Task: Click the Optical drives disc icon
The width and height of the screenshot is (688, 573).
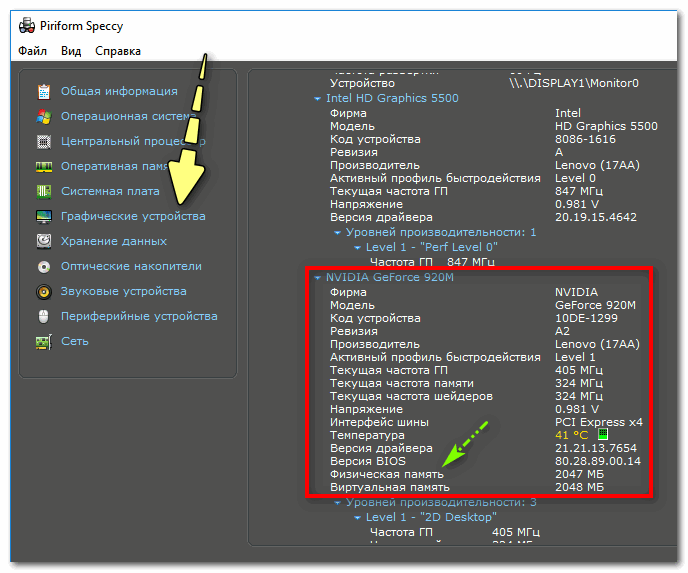Action: point(44,267)
